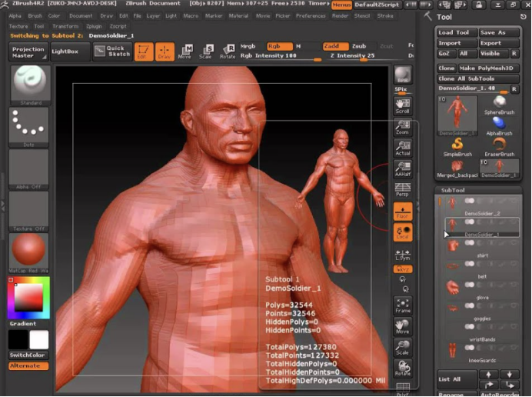This screenshot has height=397, width=532.
Task: Toggle Perspective distortion
Action: 403,190
